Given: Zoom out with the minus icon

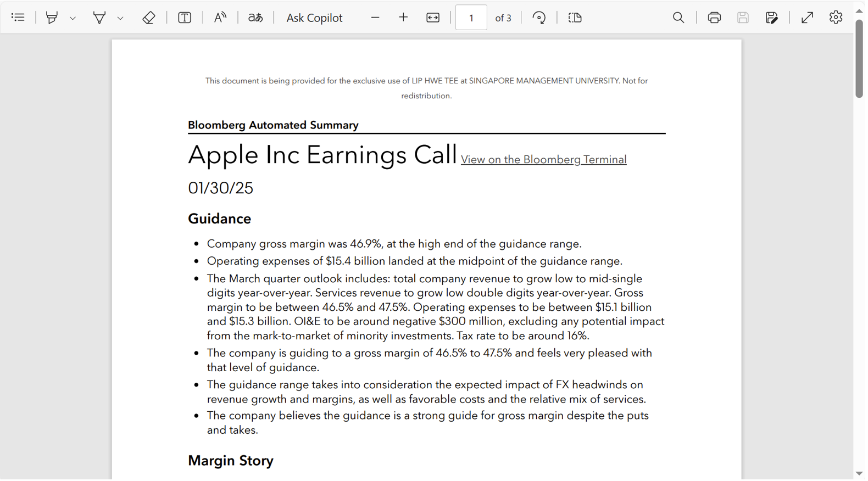Looking at the screenshot, I should 375,18.
